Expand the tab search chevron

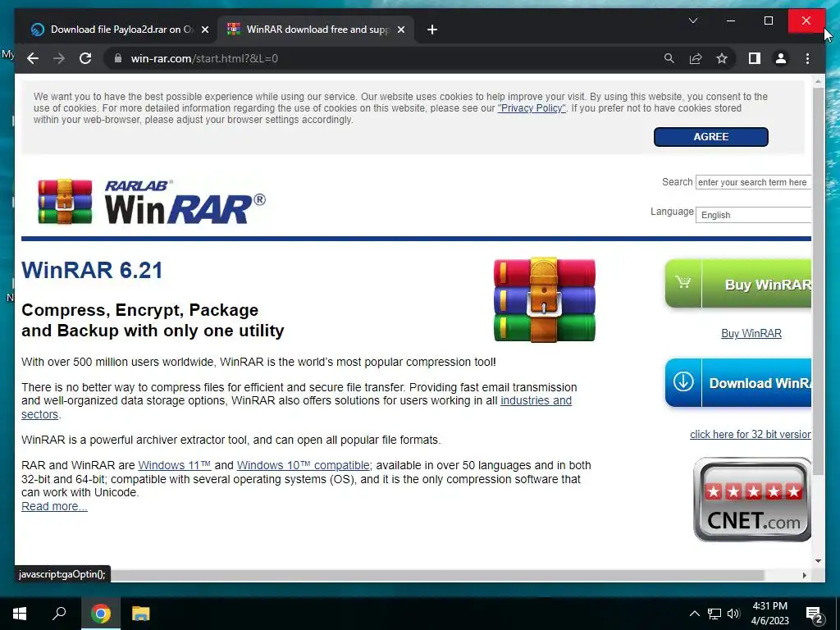click(692, 21)
